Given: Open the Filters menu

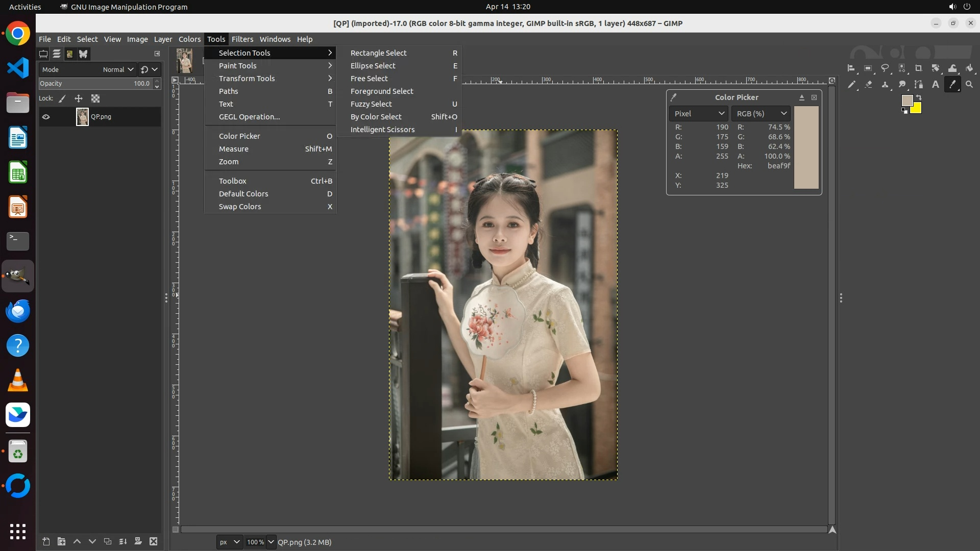Looking at the screenshot, I should [242, 39].
